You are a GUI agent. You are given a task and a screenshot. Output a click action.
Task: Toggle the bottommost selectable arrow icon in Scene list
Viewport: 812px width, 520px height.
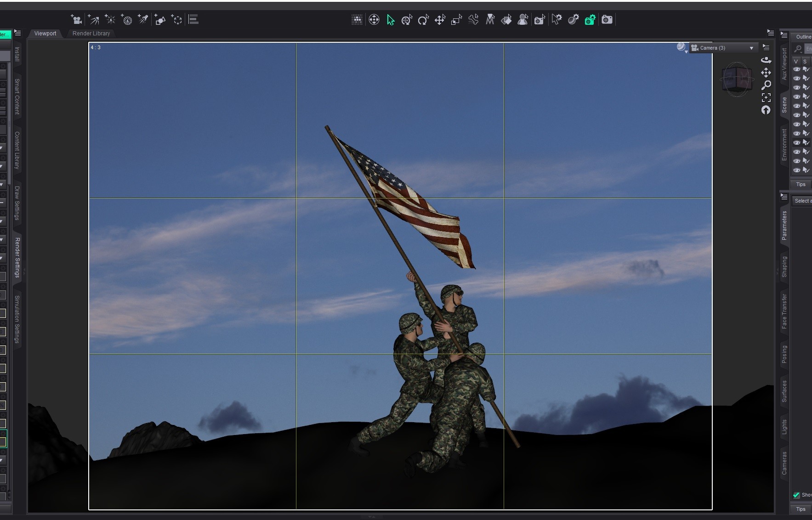pyautogui.click(x=806, y=170)
